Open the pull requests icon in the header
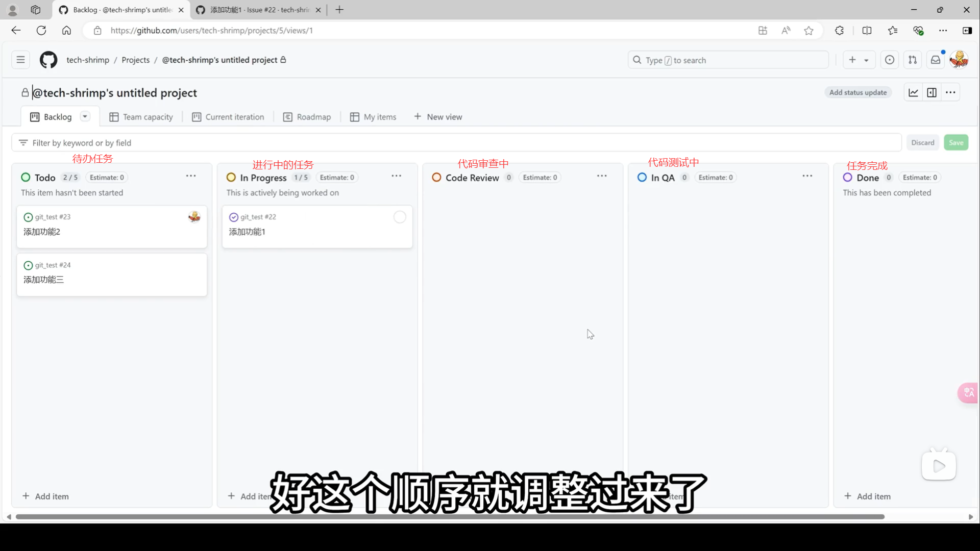This screenshot has height=551, width=980. (x=913, y=60)
